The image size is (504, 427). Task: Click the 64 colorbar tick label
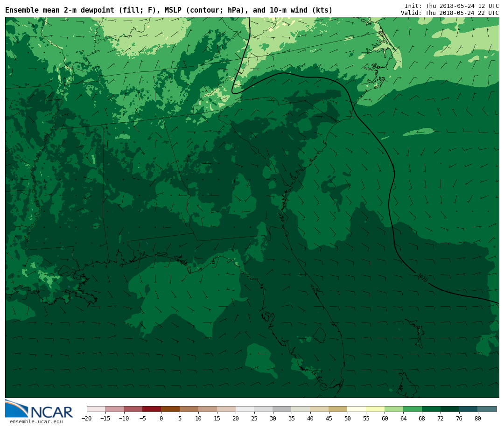click(403, 419)
